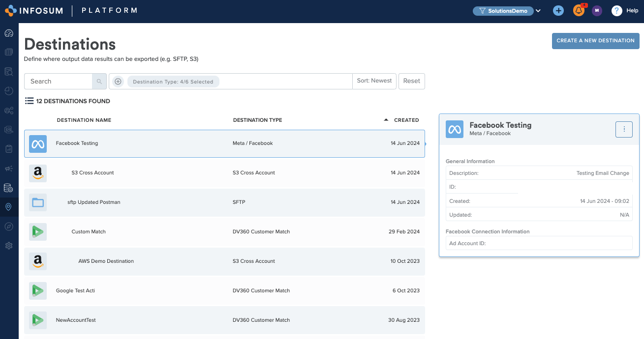The width and height of the screenshot is (644, 339).
Task: Click into the Search input field
Action: point(58,82)
